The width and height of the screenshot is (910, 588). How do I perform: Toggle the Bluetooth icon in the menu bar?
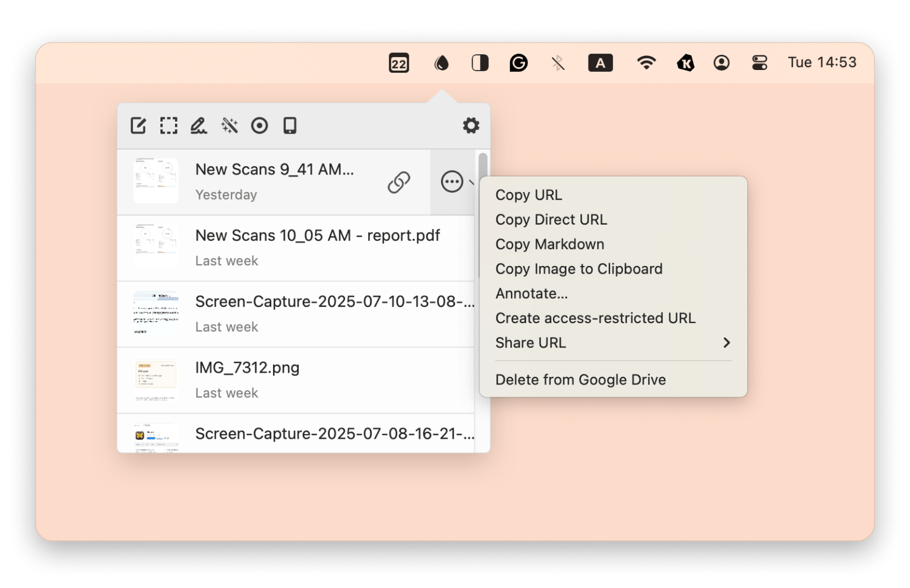pyautogui.click(x=558, y=63)
